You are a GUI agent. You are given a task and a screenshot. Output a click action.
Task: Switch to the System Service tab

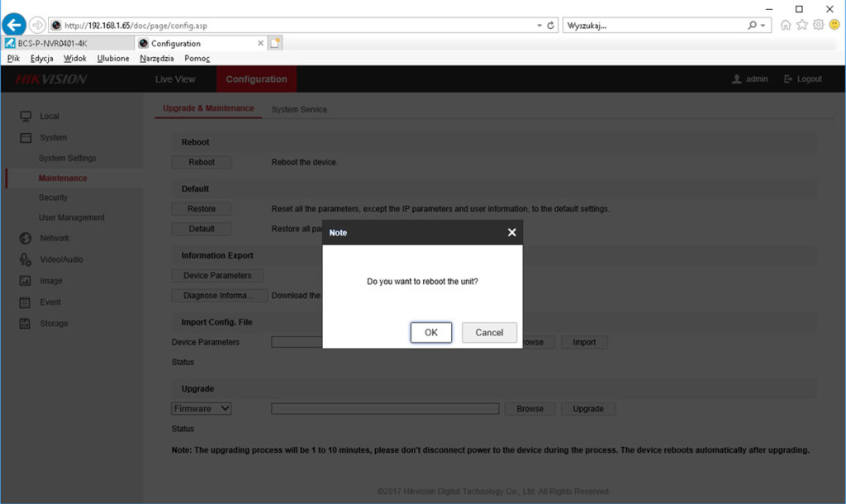(x=302, y=108)
